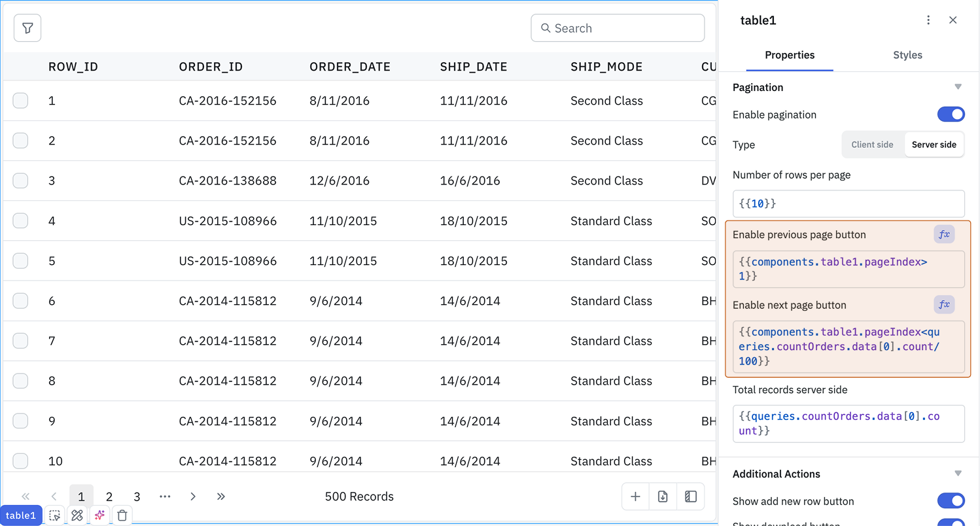Focus the table Search field
Viewport: 980px width, 526px height.
pyautogui.click(x=618, y=28)
